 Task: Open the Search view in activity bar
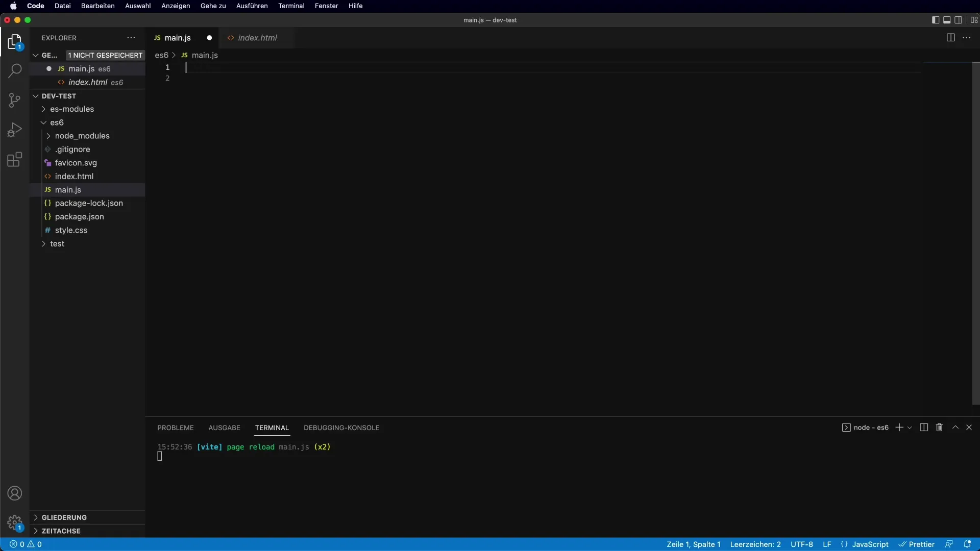pyautogui.click(x=15, y=70)
